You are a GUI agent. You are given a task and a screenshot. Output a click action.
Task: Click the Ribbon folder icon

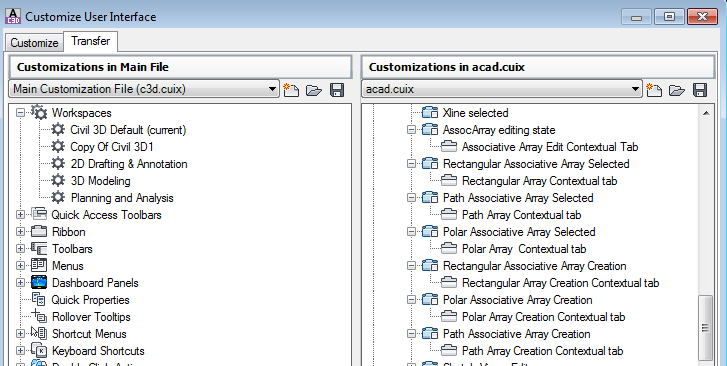39,231
